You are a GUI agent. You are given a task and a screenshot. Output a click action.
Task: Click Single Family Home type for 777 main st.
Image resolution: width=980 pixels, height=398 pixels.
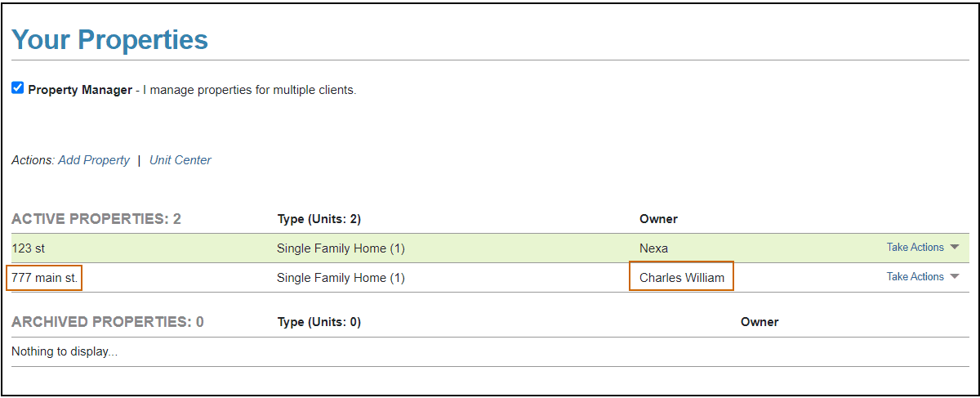[x=341, y=278]
